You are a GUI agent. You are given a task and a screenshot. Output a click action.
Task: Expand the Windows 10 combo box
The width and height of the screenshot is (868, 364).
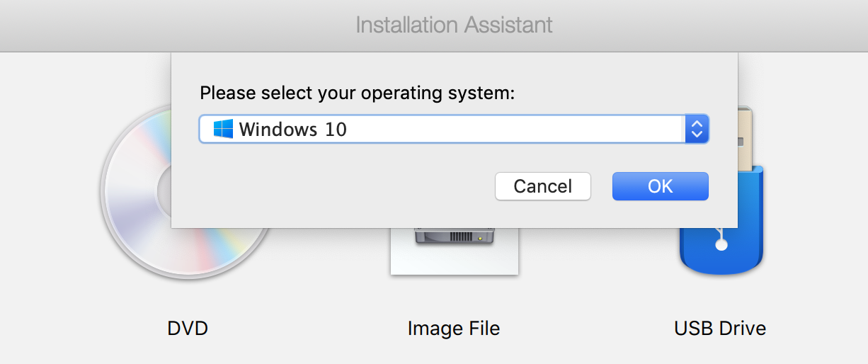click(x=453, y=130)
